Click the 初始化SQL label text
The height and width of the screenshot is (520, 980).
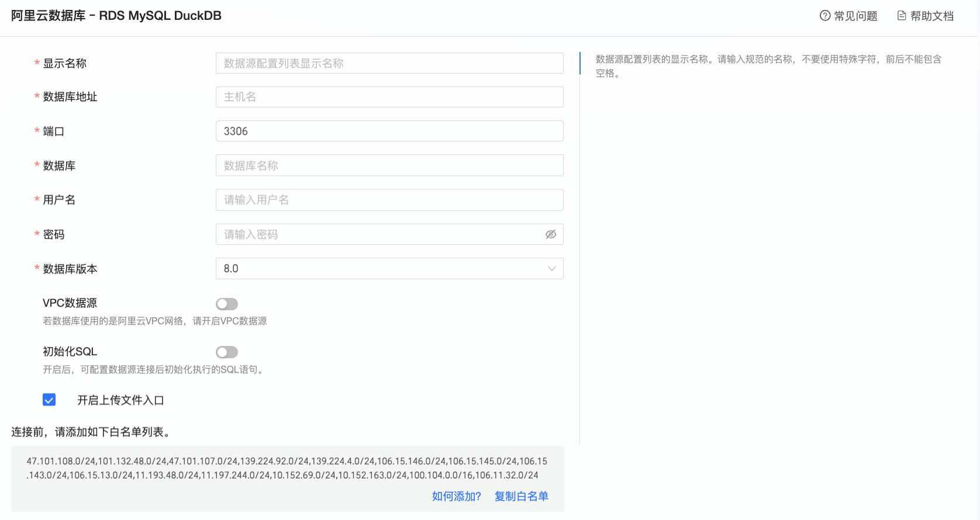pyautogui.click(x=70, y=351)
